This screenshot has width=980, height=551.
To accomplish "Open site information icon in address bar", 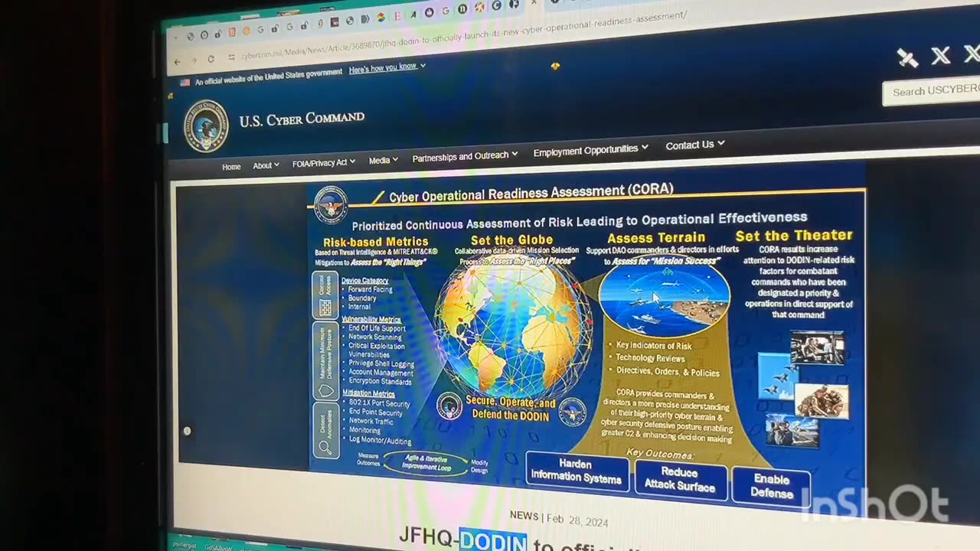I will pos(231,57).
